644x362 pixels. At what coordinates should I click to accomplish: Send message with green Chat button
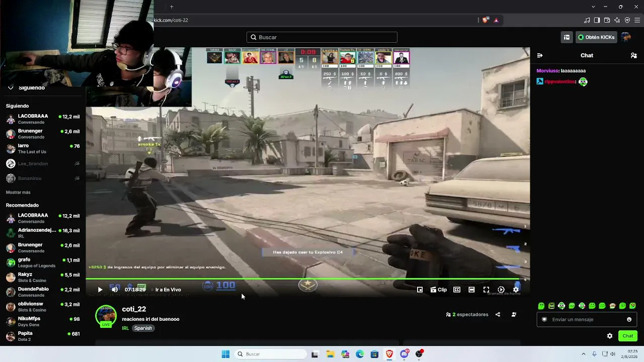tap(628, 336)
